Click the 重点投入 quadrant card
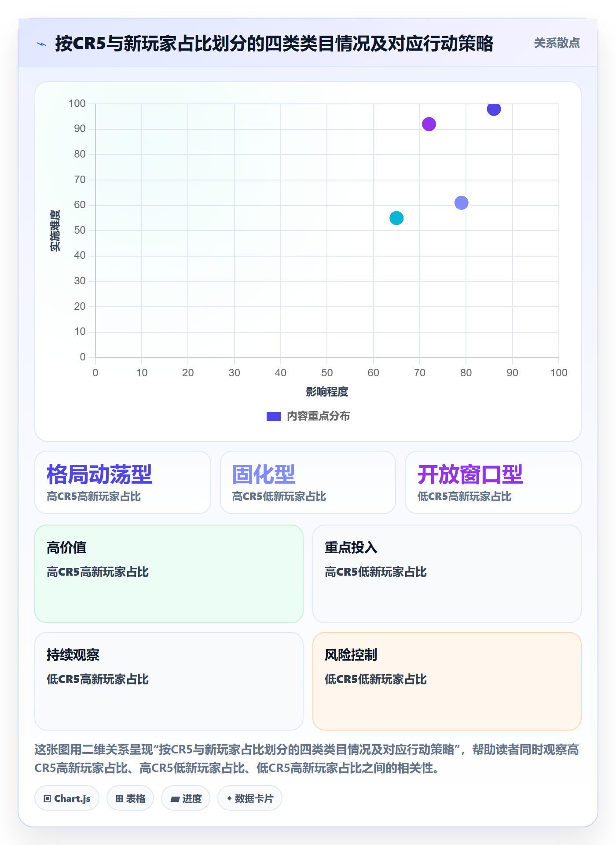Screen dimensions: 616x845 pos(447,574)
